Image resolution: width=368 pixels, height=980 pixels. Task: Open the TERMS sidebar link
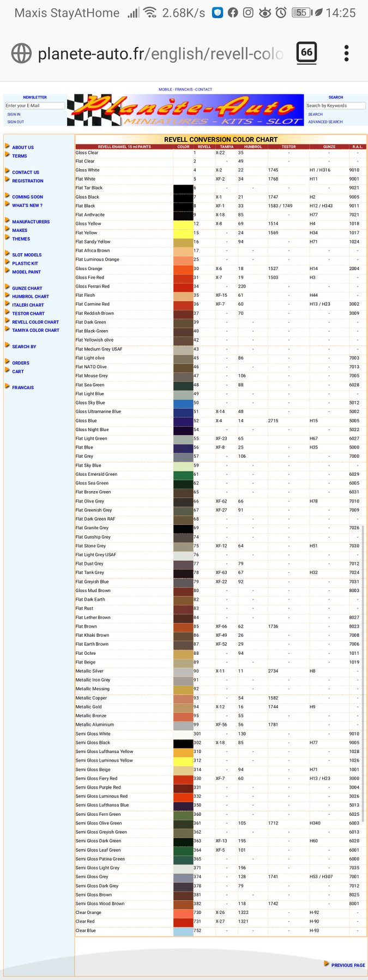(20, 156)
